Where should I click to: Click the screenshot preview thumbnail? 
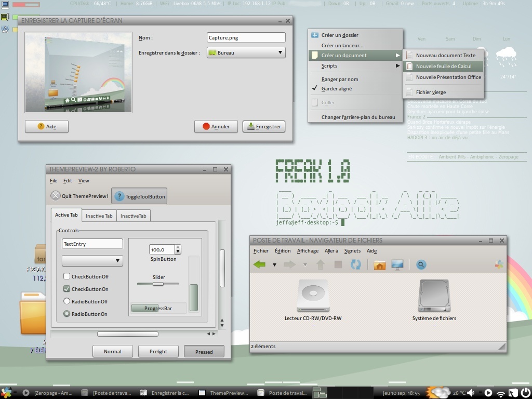coord(78,72)
